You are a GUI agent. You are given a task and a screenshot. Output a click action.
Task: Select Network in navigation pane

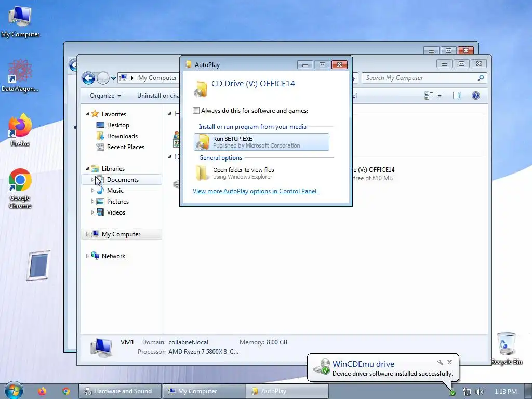[x=113, y=256]
